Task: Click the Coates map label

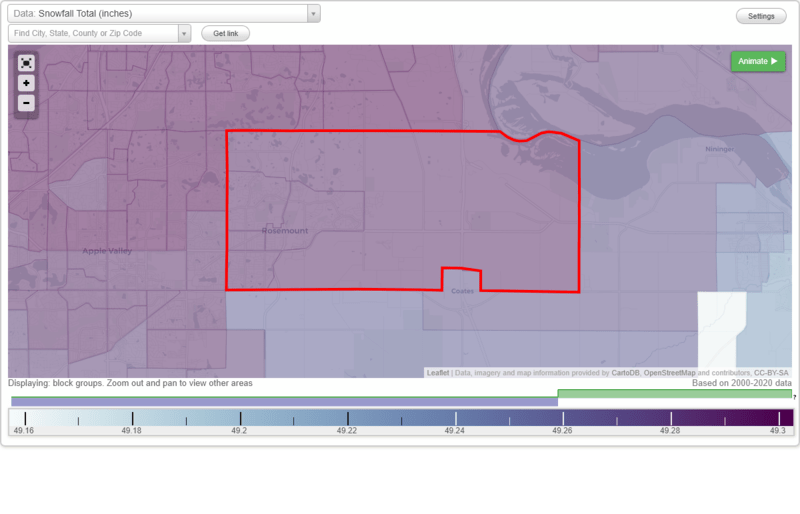Action: (462, 291)
